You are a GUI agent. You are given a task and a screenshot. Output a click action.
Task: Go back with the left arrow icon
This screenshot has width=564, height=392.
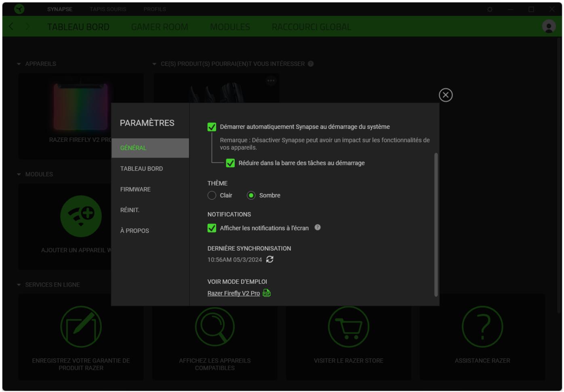11,27
